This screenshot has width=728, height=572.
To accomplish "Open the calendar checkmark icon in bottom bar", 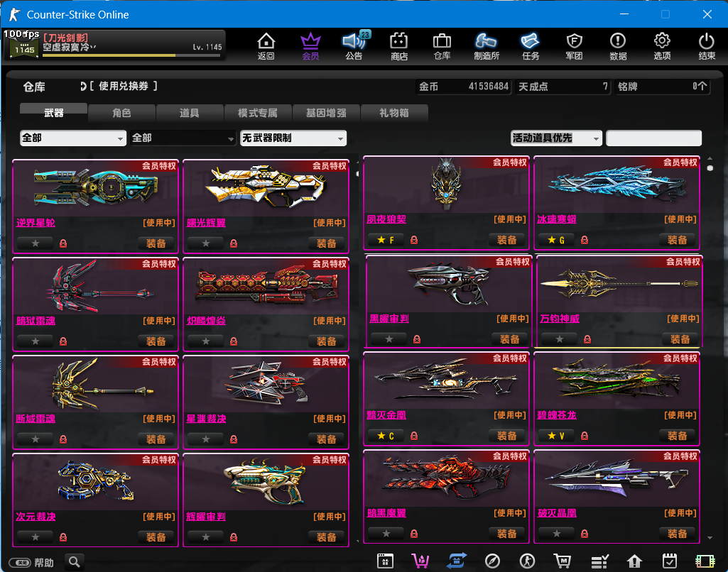I will coord(670,561).
